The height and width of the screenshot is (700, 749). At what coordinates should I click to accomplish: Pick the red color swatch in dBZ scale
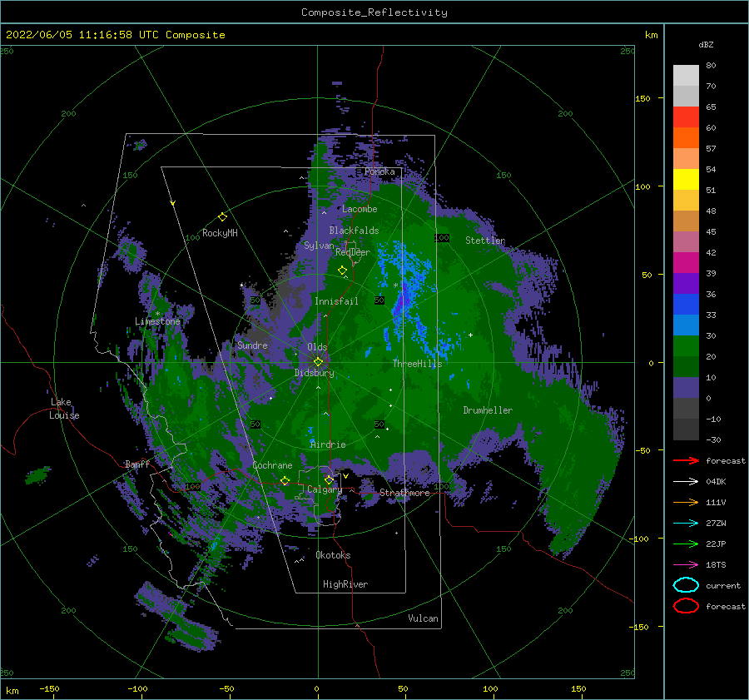point(686,117)
